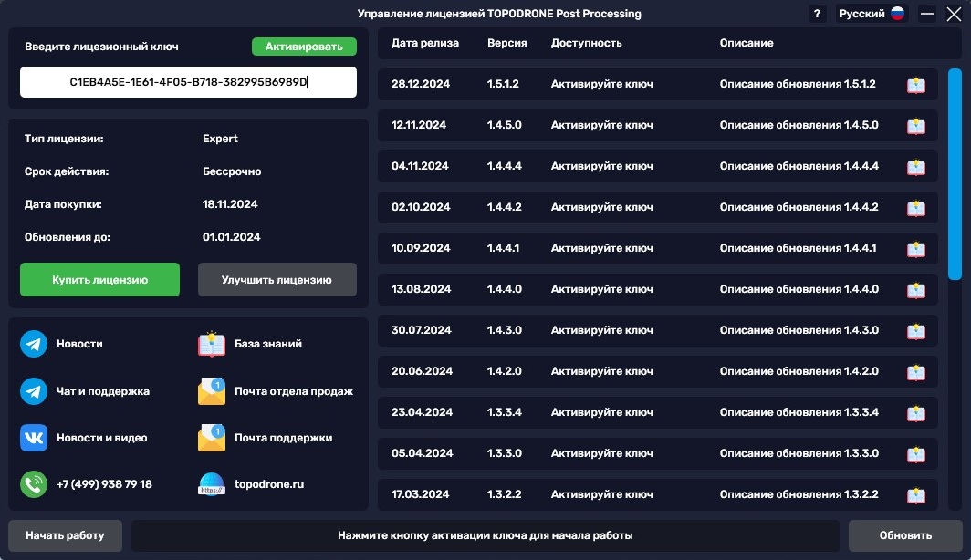Image resolution: width=971 pixels, height=560 pixels.
Task: Click the topodrone.ru website link text
Action: (x=269, y=484)
